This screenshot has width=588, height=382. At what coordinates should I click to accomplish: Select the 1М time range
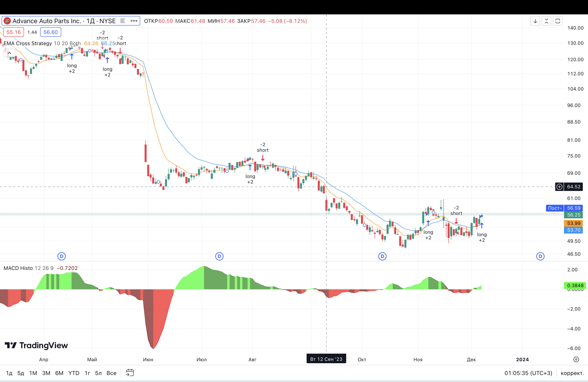[x=33, y=373]
